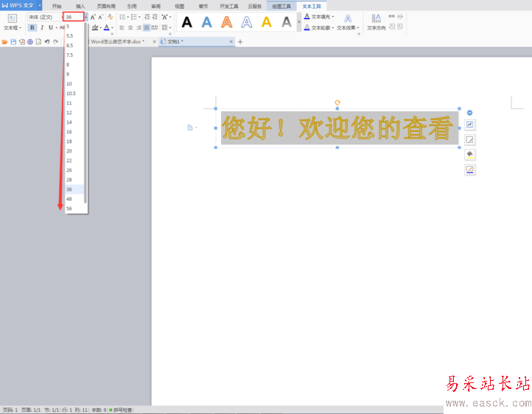Click the print preview icon

[38, 42]
